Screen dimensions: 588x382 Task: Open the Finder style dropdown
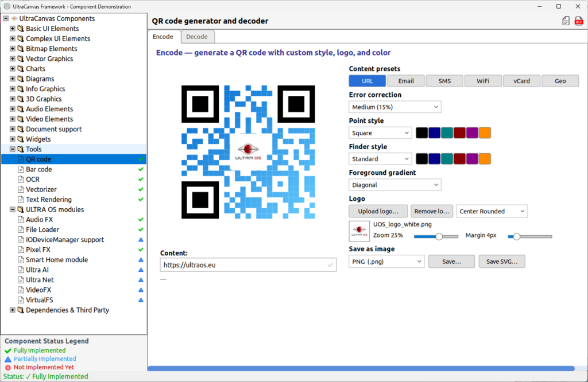pos(380,159)
